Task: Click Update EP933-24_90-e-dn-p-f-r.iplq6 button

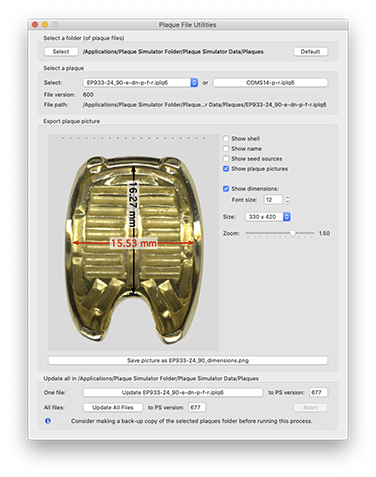Action: (x=173, y=392)
